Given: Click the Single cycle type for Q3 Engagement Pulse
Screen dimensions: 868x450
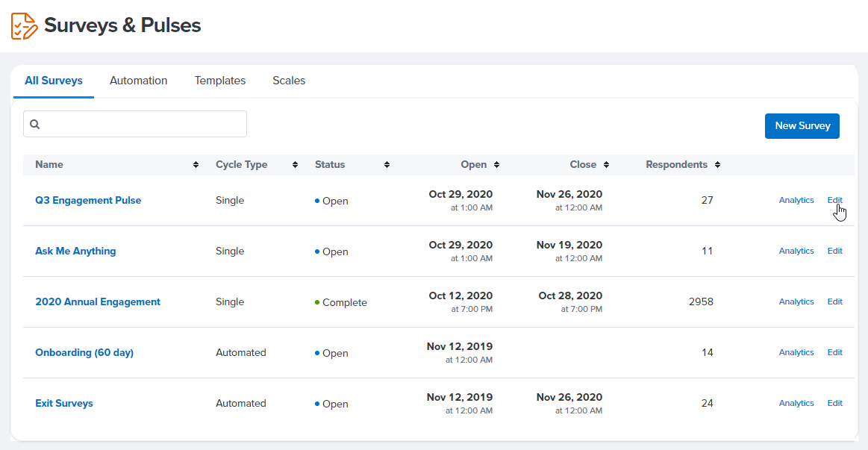Looking at the screenshot, I should pyautogui.click(x=230, y=200).
